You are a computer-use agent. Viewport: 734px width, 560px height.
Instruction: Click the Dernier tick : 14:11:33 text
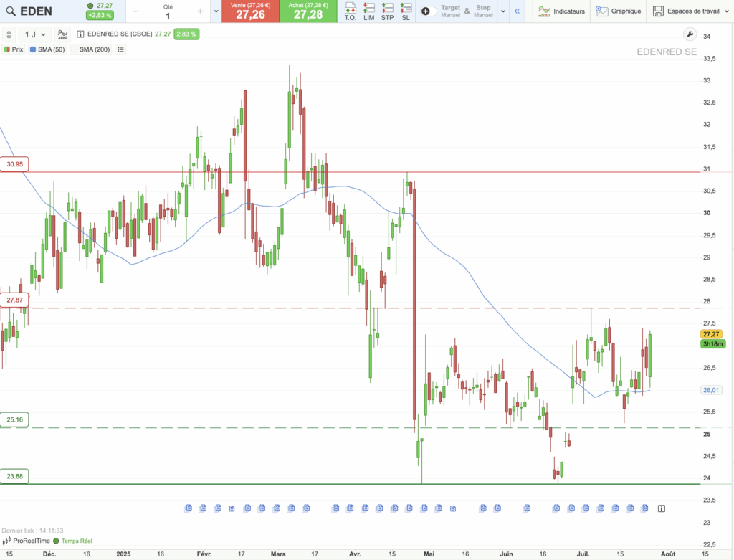coord(32,531)
